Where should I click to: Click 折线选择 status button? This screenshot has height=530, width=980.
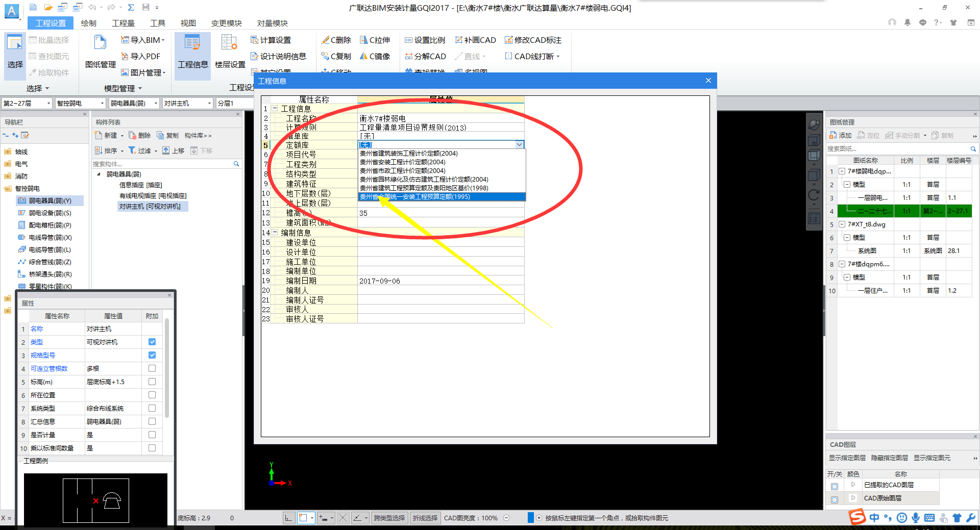coord(425,518)
